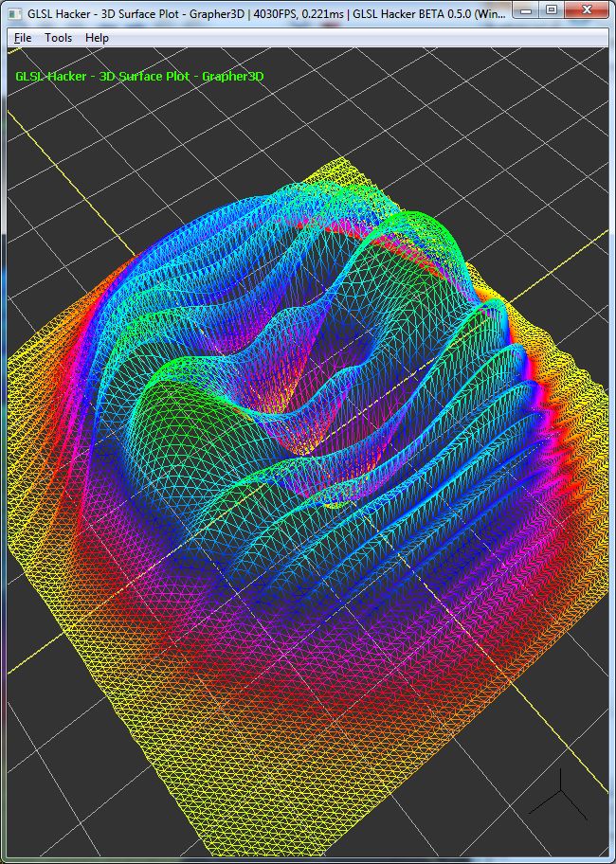Click the application icon in title bar
616x864 pixels.
tap(15, 13)
